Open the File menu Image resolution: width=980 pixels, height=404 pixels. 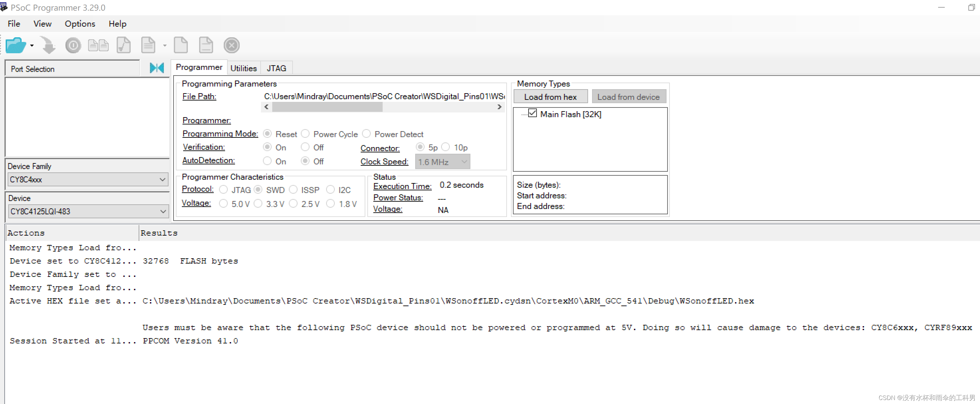[x=14, y=24]
